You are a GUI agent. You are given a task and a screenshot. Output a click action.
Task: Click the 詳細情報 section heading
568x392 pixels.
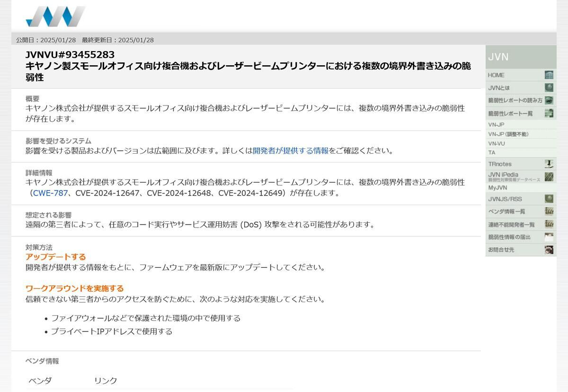[39, 173]
